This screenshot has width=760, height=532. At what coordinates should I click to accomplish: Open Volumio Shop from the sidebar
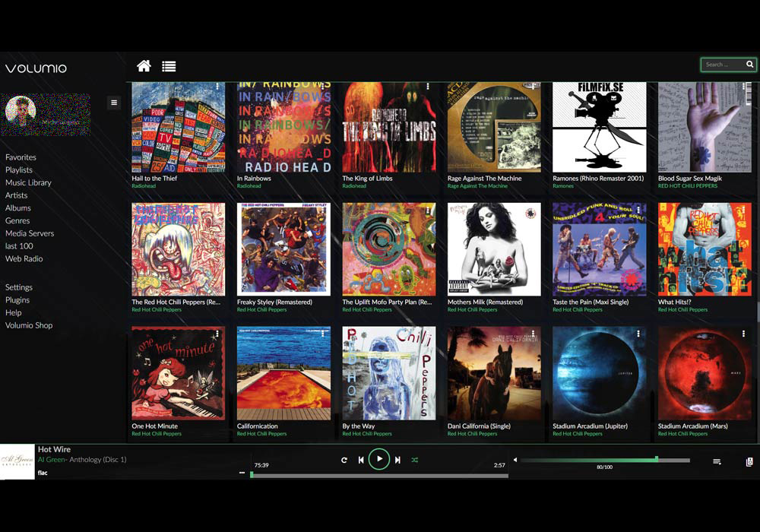pyautogui.click(x=29, y=325)
